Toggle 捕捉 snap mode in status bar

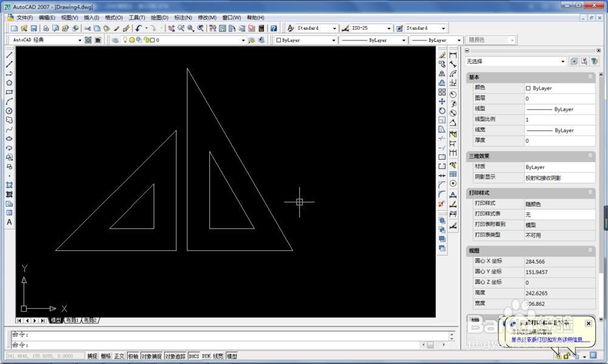(92, 356)
